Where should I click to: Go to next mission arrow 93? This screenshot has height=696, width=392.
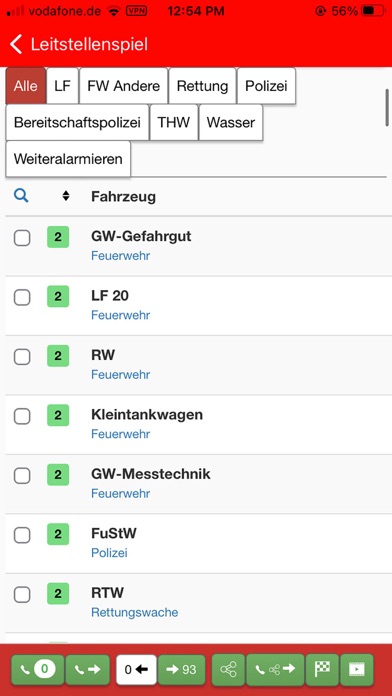tap(181, 669)
